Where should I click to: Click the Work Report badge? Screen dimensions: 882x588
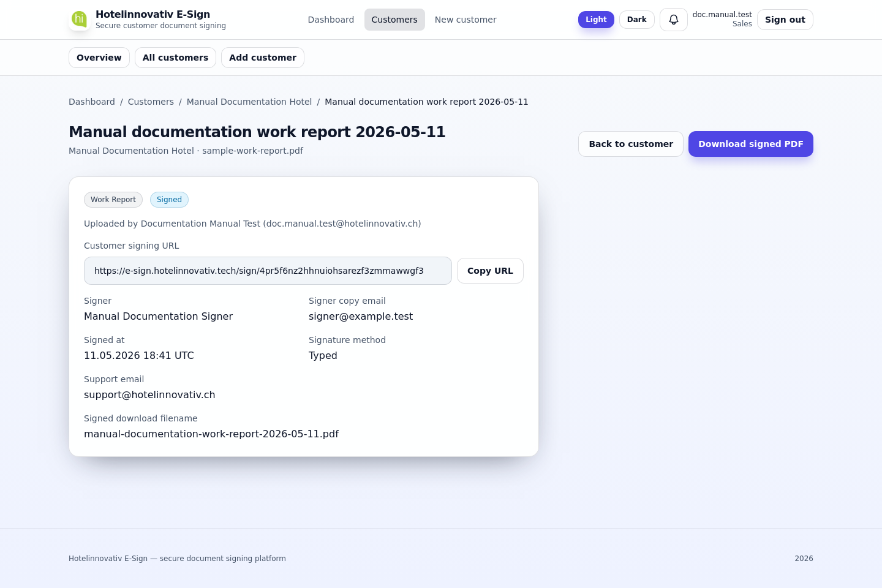pos(113,200)
